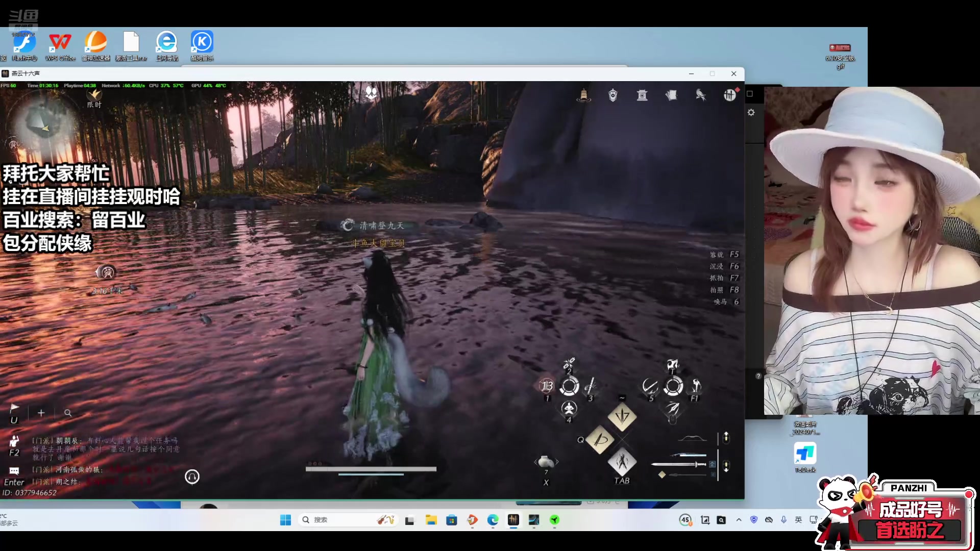This screenshot has width=980, height=551.
Task: Activate flute skill bound to key 3
Action: tap(591, 386)
